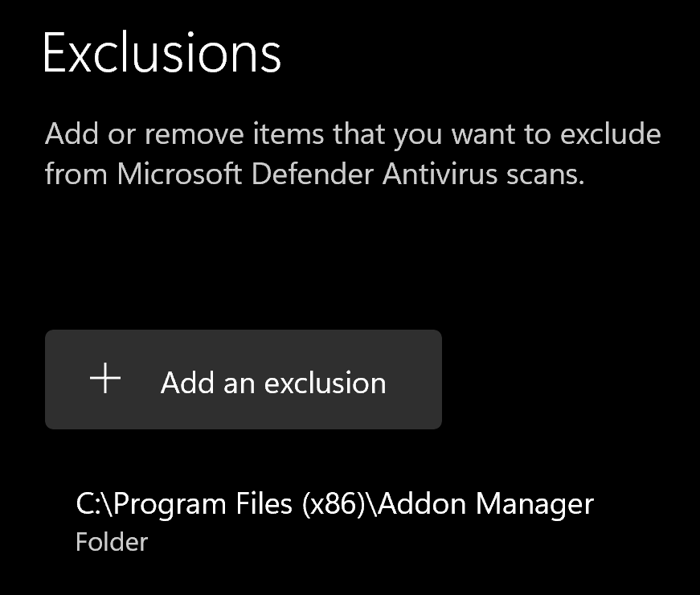Click the exclusions description text
This screenshot has height=595, width=700.
coord(352,154)
